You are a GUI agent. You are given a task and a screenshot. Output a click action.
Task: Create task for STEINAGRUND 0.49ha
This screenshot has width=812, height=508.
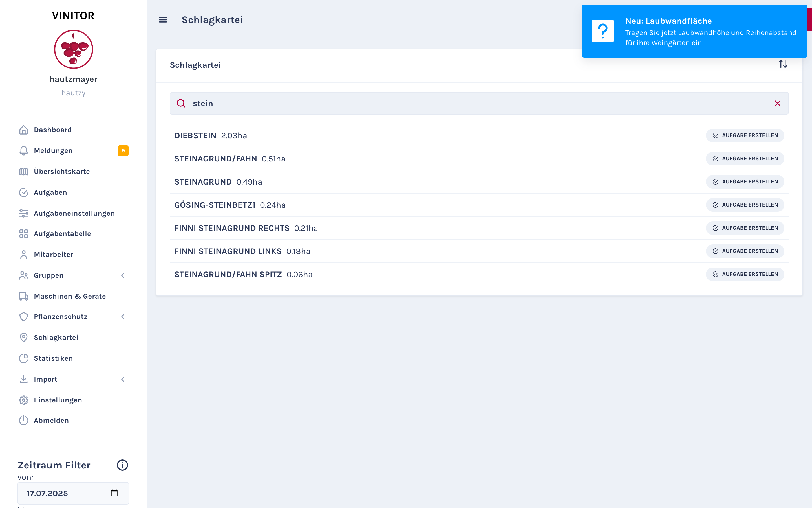pyautogui.click(x=745, y=182)
